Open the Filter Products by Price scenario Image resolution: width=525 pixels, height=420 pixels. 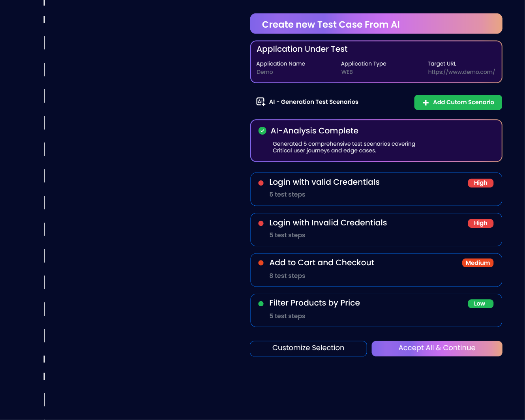376,310
